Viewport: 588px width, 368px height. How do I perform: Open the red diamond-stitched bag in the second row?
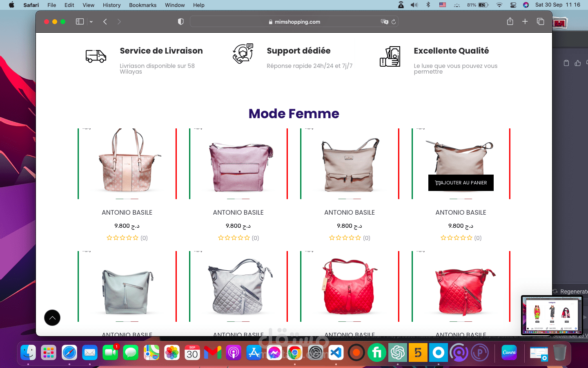(461, 286)
